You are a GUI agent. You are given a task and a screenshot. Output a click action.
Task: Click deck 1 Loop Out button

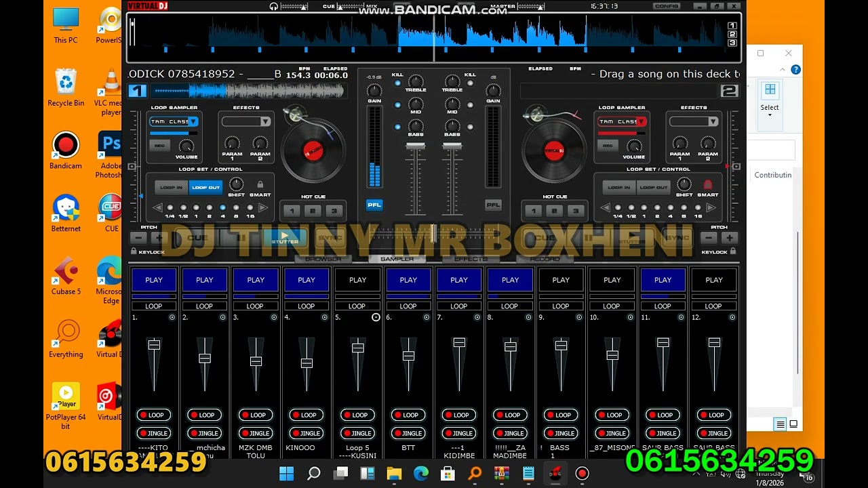coord(205,188)
